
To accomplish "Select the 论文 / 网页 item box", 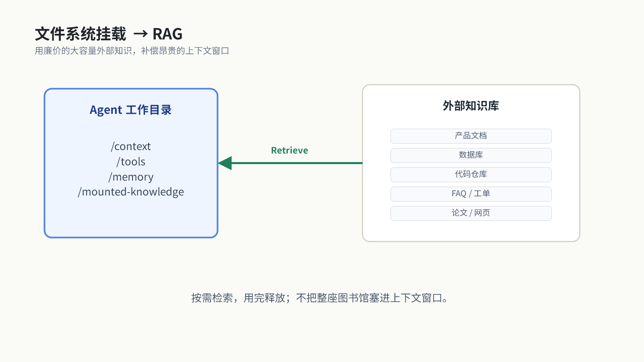I will (x=471, y=213).
